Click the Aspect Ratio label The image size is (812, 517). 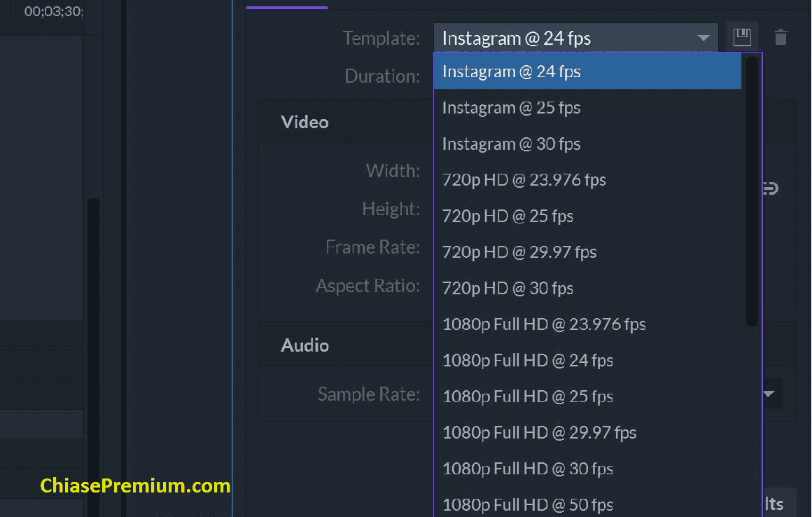tap(367, 285)
